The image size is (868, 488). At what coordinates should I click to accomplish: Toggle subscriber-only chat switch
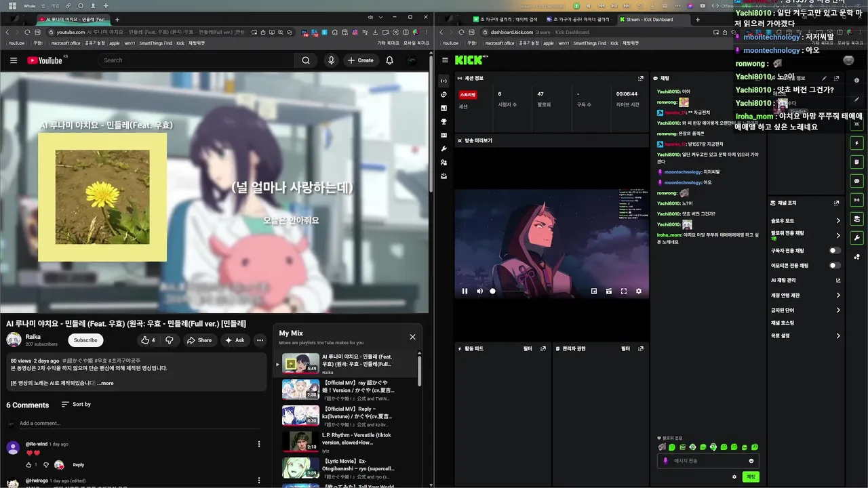[x=835, y=251]
